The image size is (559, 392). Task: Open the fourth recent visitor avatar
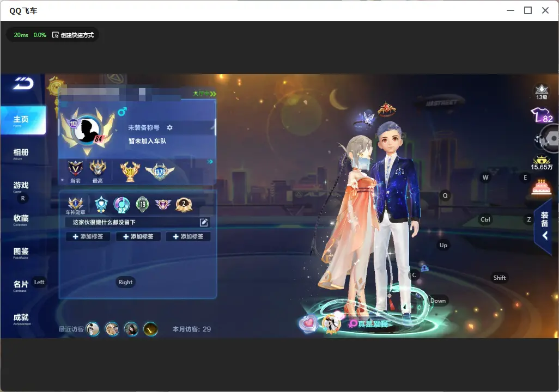pos(150,329)
